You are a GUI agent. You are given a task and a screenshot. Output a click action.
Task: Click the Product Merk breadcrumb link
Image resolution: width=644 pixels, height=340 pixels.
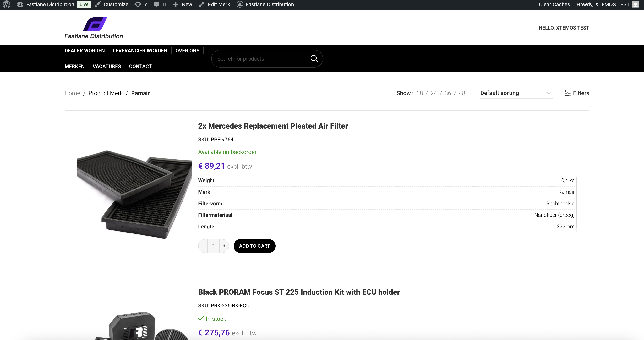coord(106,93)
